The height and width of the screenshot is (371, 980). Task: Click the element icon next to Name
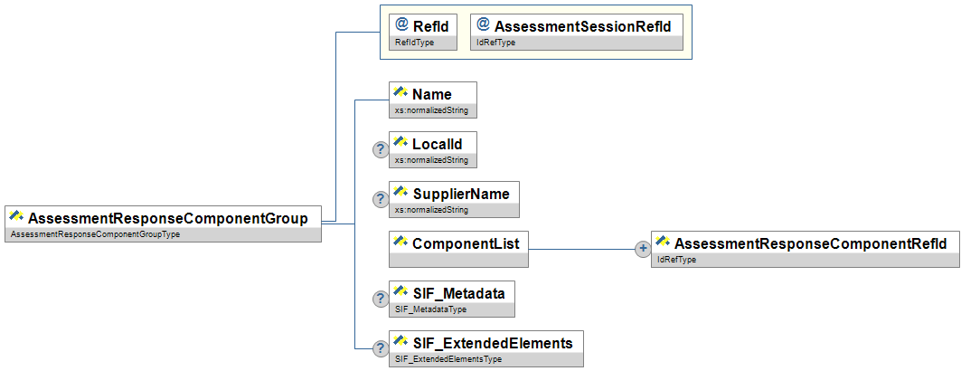pos(401,93)
